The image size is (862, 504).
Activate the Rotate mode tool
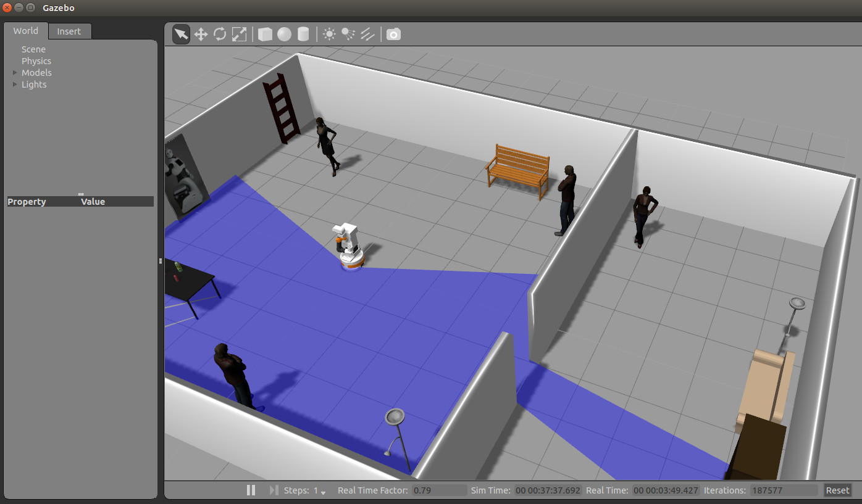click(x=220, y=34)
